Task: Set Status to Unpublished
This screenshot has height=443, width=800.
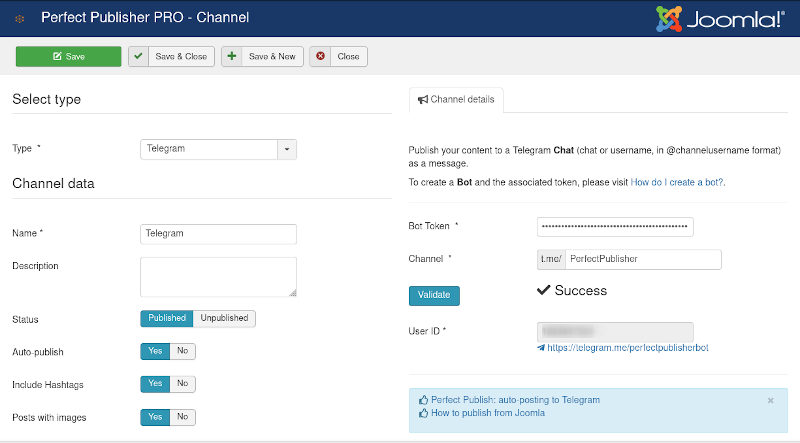Action: click(x=224, y=318)
